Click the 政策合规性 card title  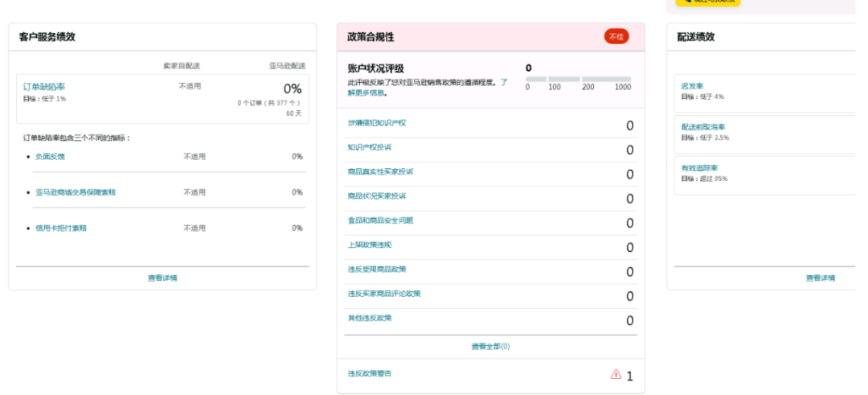coord(371,37)
